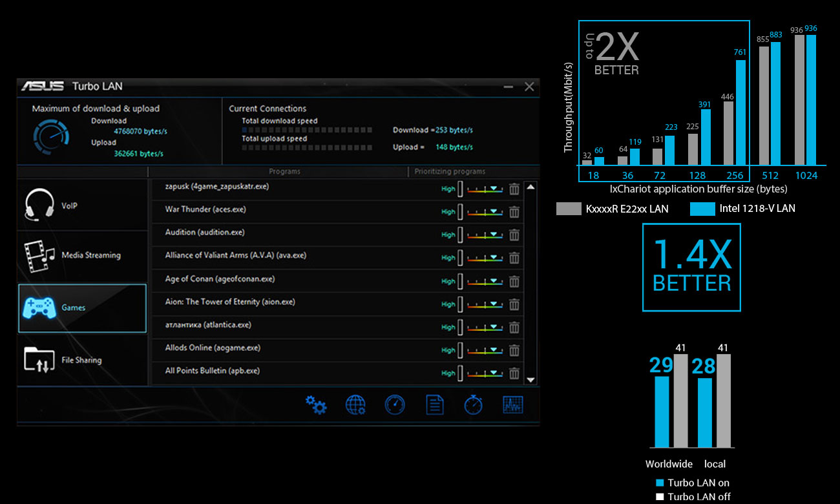Select Alliance of Valiant Arms (A.V.A) row
This screenshot has width=840, height=504.
pyautogui.click(x=236, y=255)
